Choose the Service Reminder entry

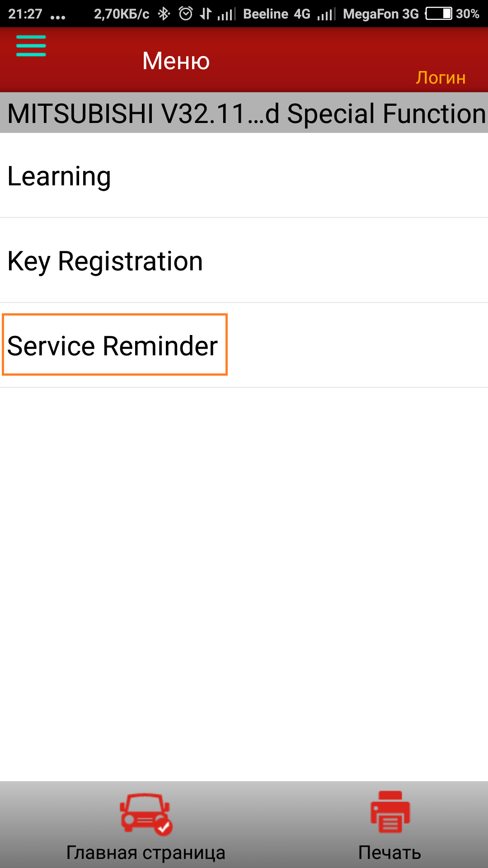coord(113,346)
